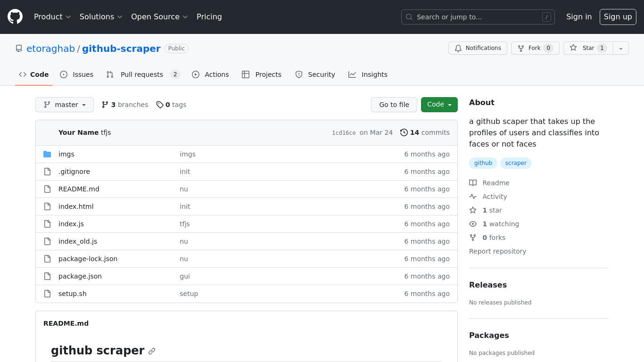The width and height of the screenshot is (644, 362).
Task: Open the Product dropdown menu
Action: click(52, 16)
